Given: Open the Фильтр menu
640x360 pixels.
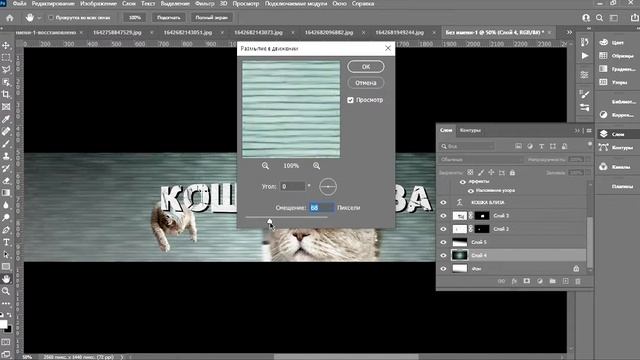Looking at the screenshot, I should [204, 4].
